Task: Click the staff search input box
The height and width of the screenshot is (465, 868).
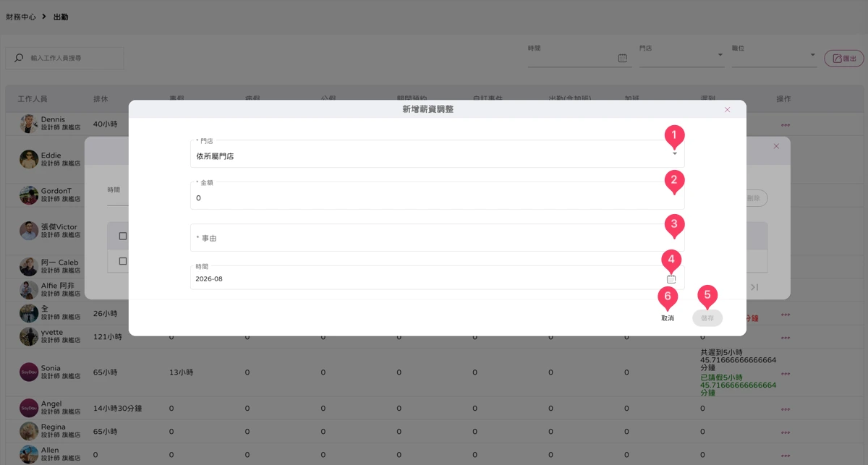Action: pyautogui.click(x=65, y=58)
